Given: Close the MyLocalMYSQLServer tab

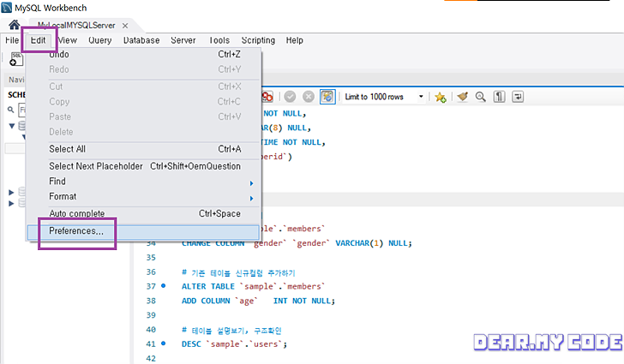Looking at the screenshot, I should (125, 26).
